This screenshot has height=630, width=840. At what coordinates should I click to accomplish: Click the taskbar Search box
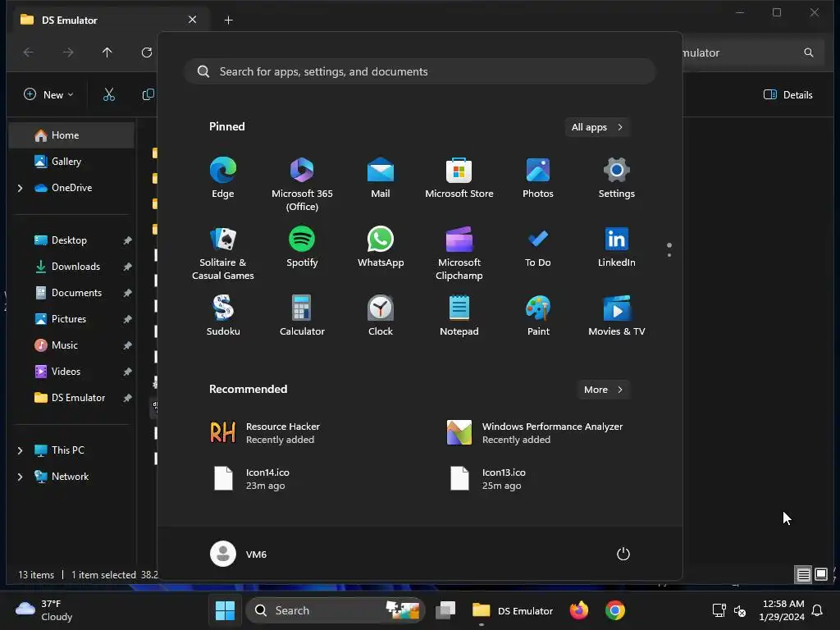(336, 610)
